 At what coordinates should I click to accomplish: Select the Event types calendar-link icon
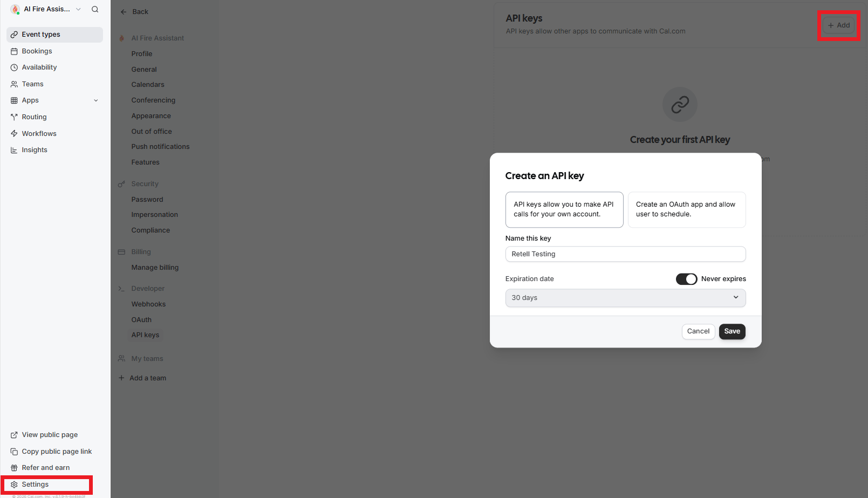pyautogui.click(x=13, y=34)
